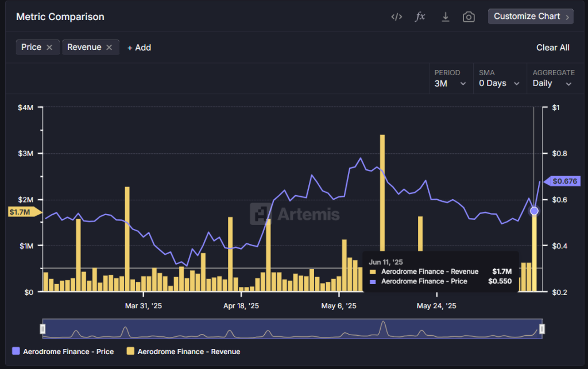This screenshot has height=369, width=588.
Task: Toggle Aerodrome Finance Price series in legend
Action: click(63, 351)
